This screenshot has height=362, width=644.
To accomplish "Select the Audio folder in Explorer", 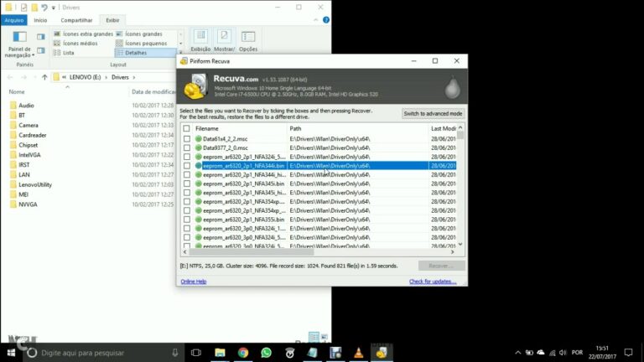I will 26,106.
